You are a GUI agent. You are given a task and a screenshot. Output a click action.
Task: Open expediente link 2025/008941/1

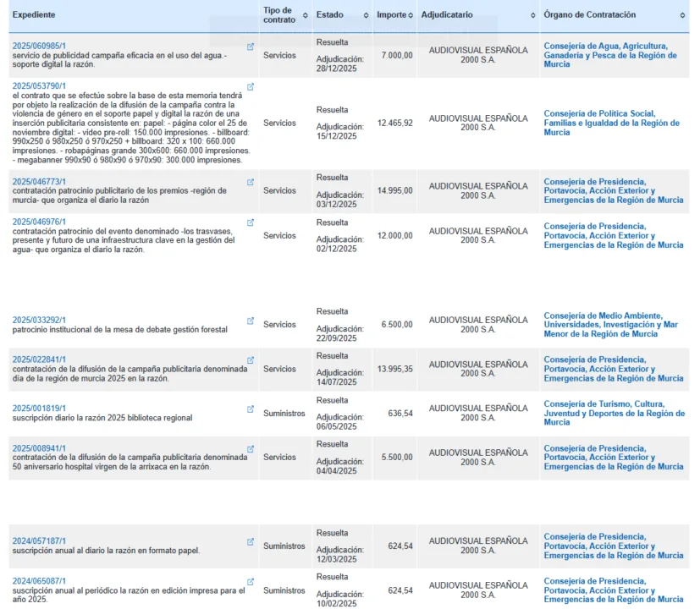pyautogui.click(x=39, y=448)
